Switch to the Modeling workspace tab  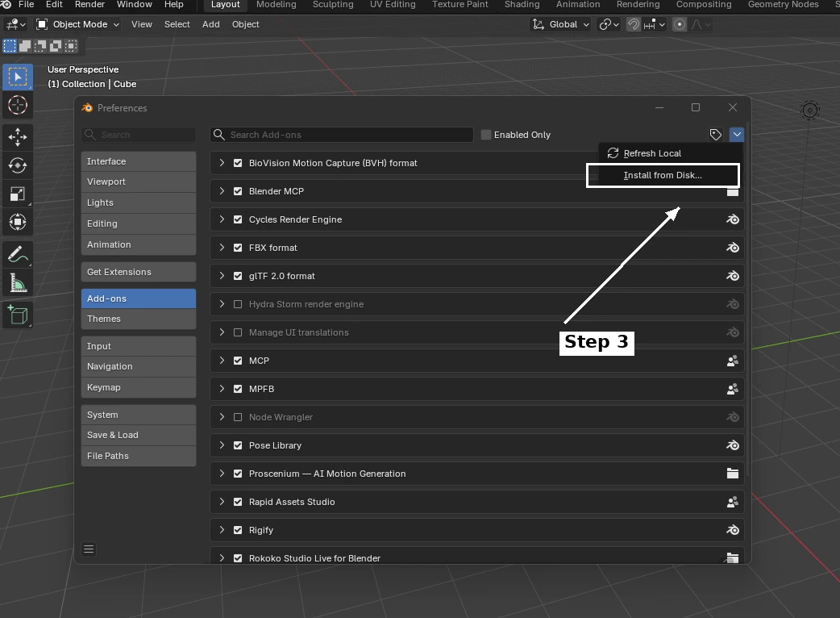pyautogui.click(x=276, y=5)
